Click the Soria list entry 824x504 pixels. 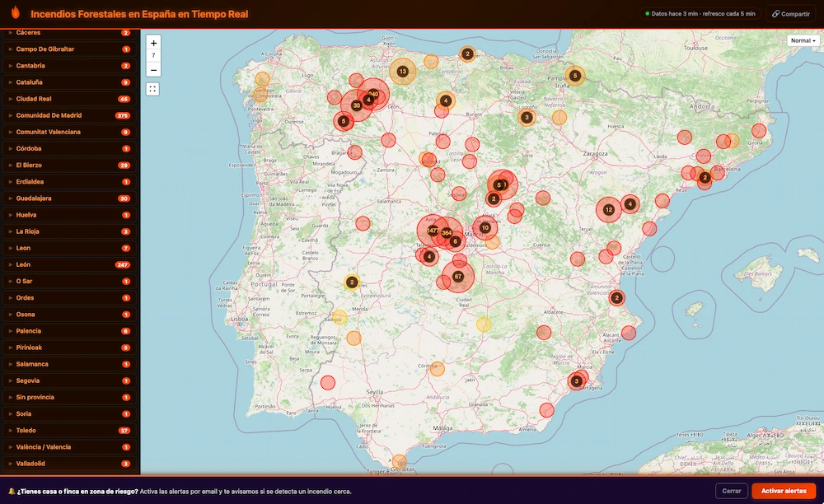click(69, 413)
